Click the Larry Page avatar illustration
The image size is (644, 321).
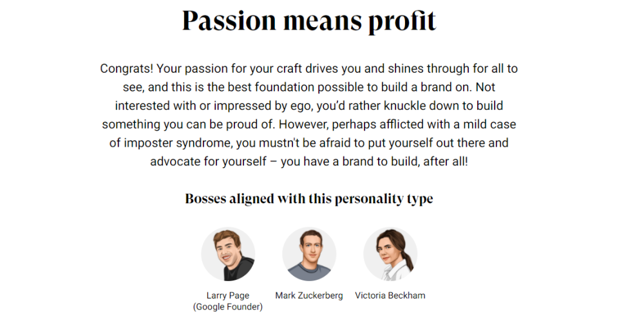pos(228,254)
